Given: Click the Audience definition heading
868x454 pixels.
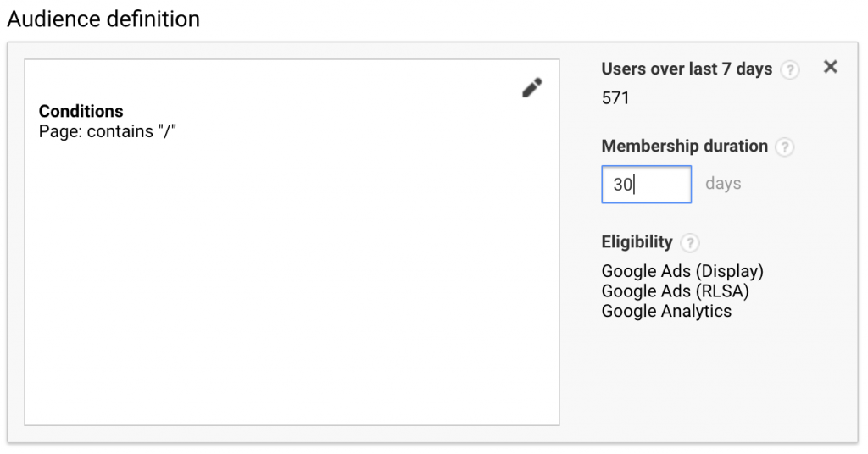Looking at the screenshot, I should (103, 19).
